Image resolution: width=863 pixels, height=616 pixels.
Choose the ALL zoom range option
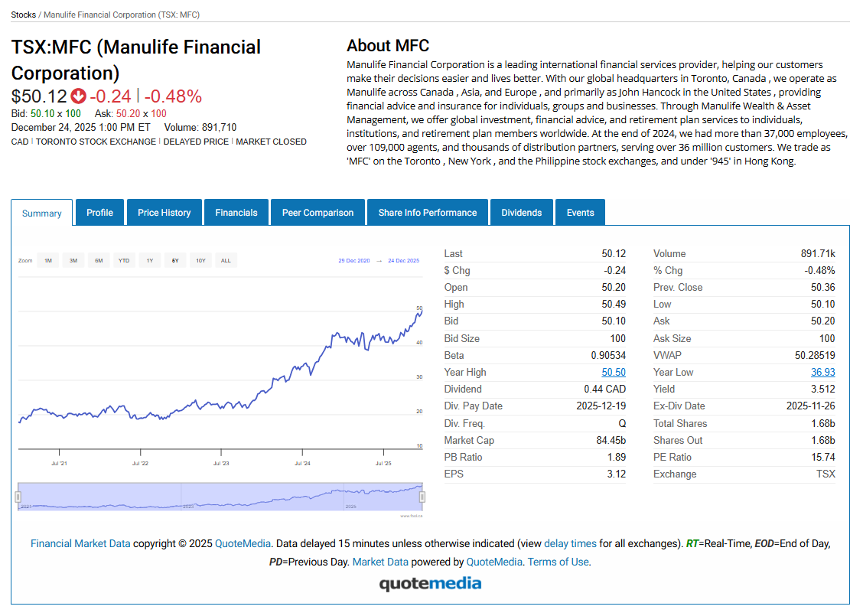click(226, 261)
